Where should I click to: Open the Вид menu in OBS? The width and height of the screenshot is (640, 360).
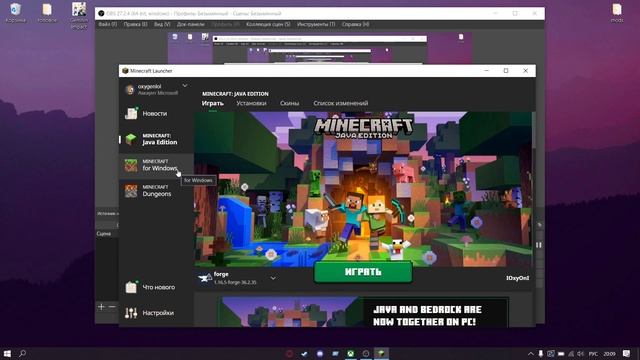pyautogui.click(x=162, y=24)
